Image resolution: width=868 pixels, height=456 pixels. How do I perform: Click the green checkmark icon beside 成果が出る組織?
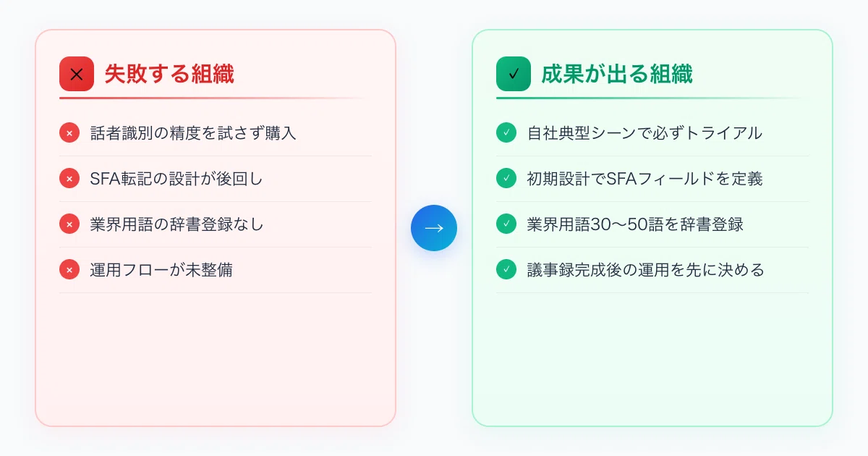pyautogui.click(x=514, y=74)
